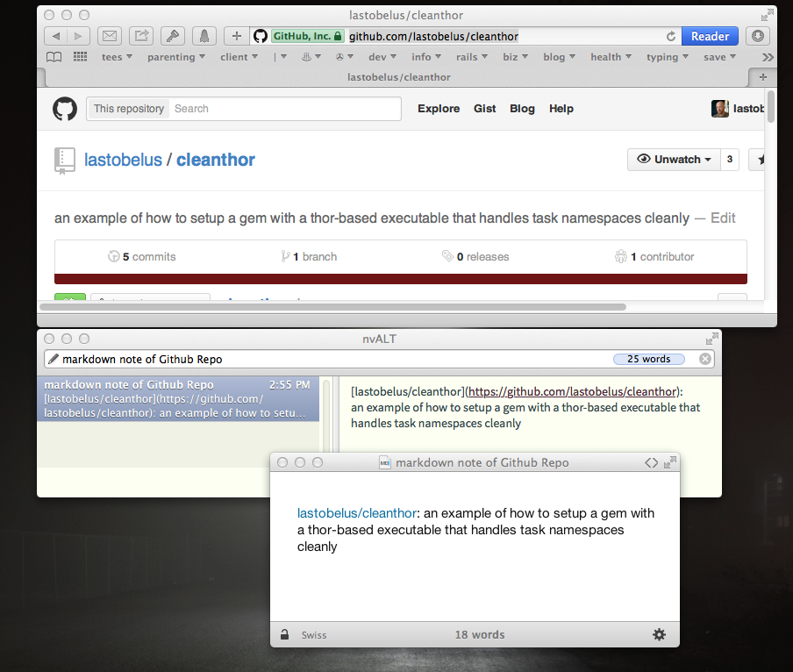The image size is (793, 672).
Task: Click the source view angle-brackets icon in Marked
Action: tap(651, 462)
